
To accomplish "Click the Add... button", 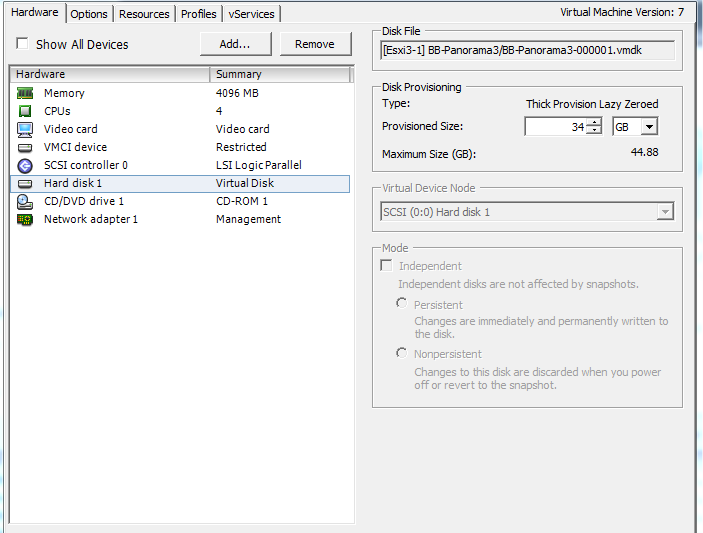I will click(234, 44).
